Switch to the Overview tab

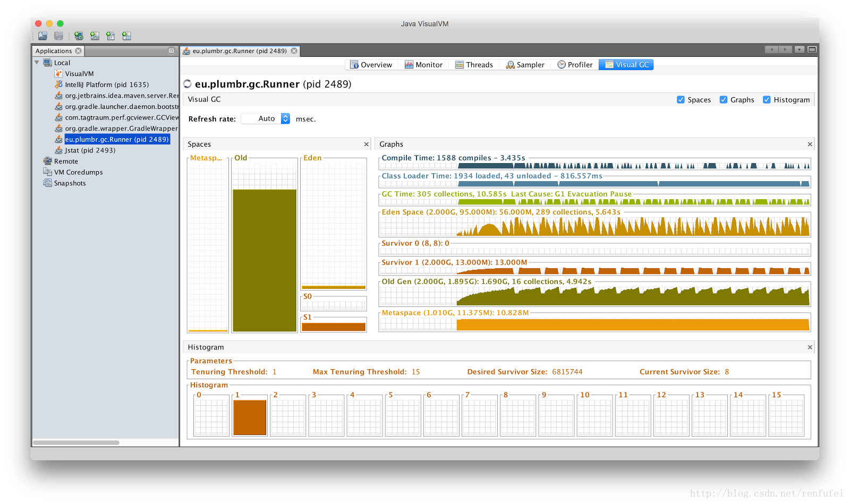(x=371, y=65)
